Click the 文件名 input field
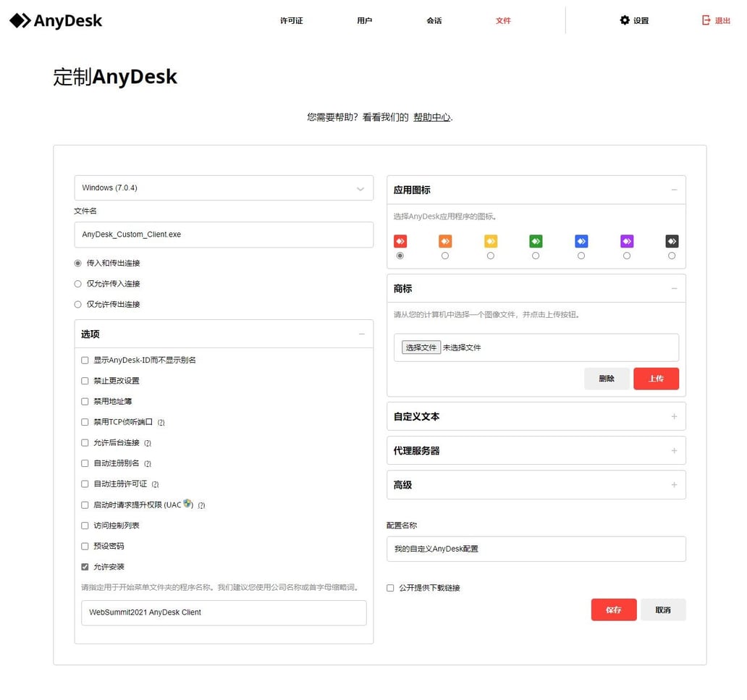 click(224, 235)
